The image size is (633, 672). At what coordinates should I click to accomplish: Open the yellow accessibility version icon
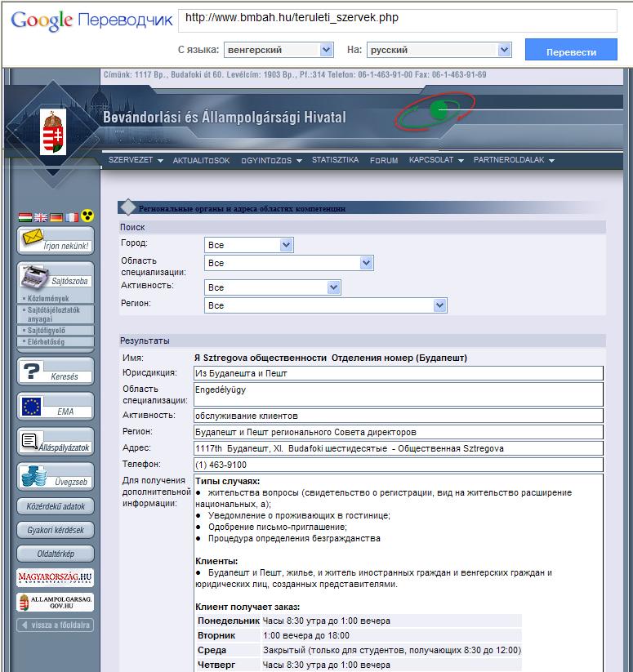pyautogui.click(x=87, y=216)
